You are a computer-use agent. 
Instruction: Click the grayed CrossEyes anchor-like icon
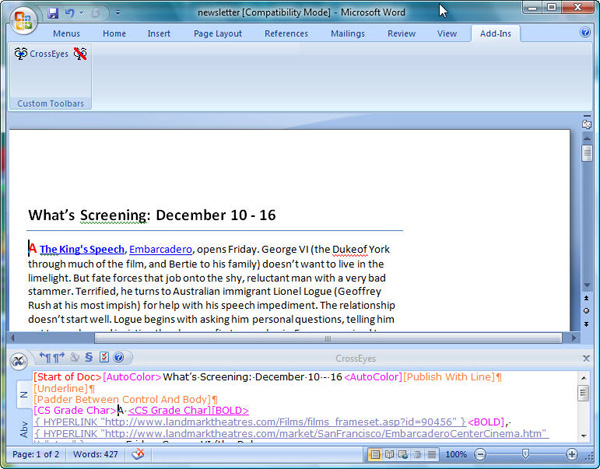click(x=74, y=358)
